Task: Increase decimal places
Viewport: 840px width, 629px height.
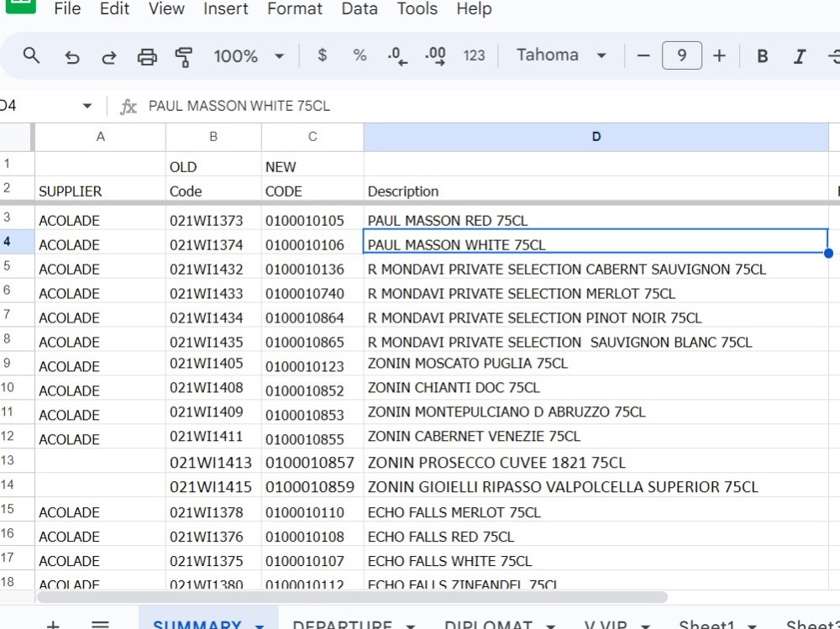Action: pos(433,55)
